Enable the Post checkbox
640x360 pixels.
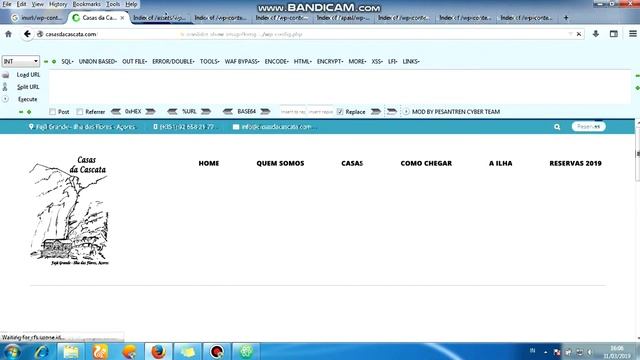52,111
